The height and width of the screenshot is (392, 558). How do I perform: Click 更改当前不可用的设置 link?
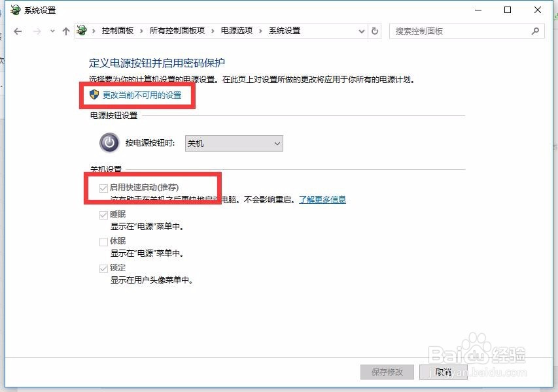[x=142, y=95]
